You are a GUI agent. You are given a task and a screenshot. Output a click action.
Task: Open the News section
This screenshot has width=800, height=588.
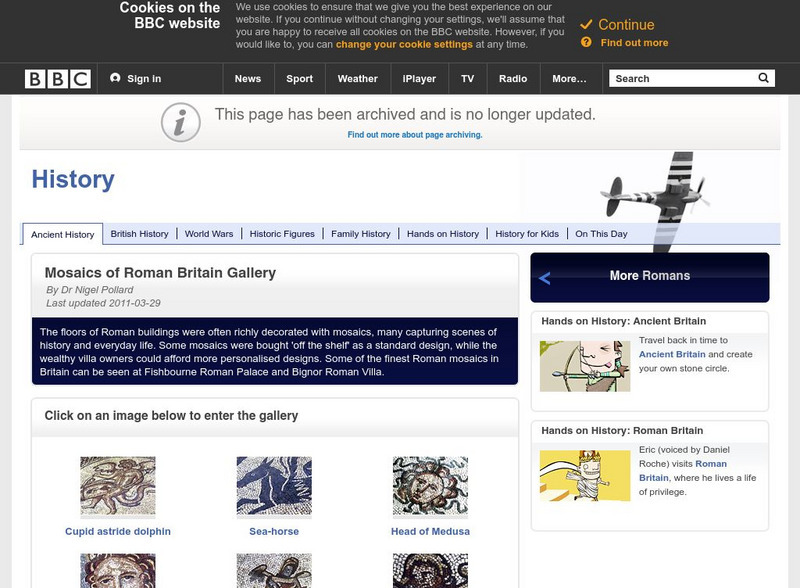[x=248, y=79]
